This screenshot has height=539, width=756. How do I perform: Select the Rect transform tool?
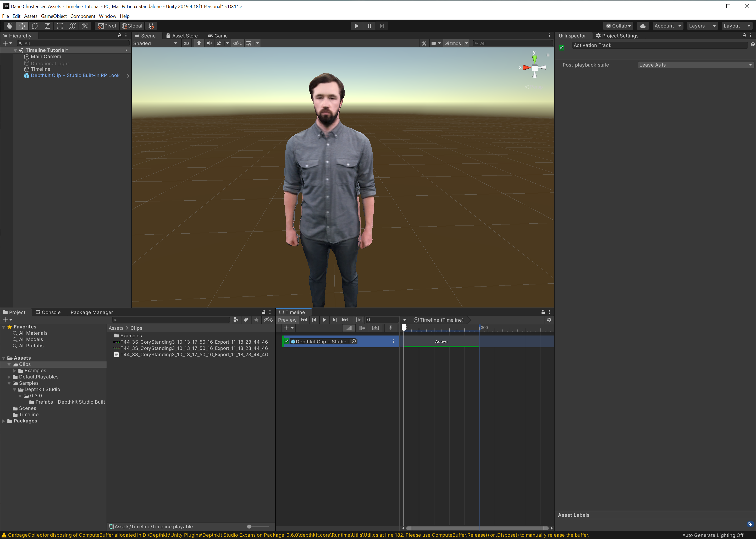[x=60, y=26]
